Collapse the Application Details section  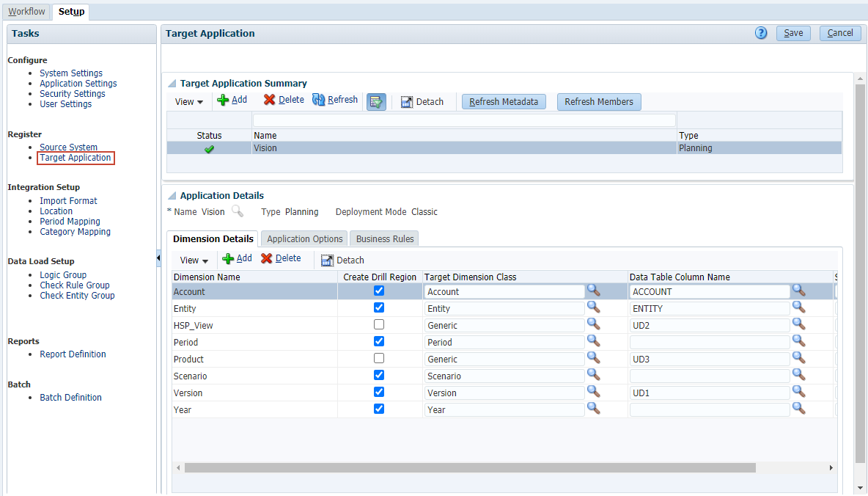coord(172,196)
